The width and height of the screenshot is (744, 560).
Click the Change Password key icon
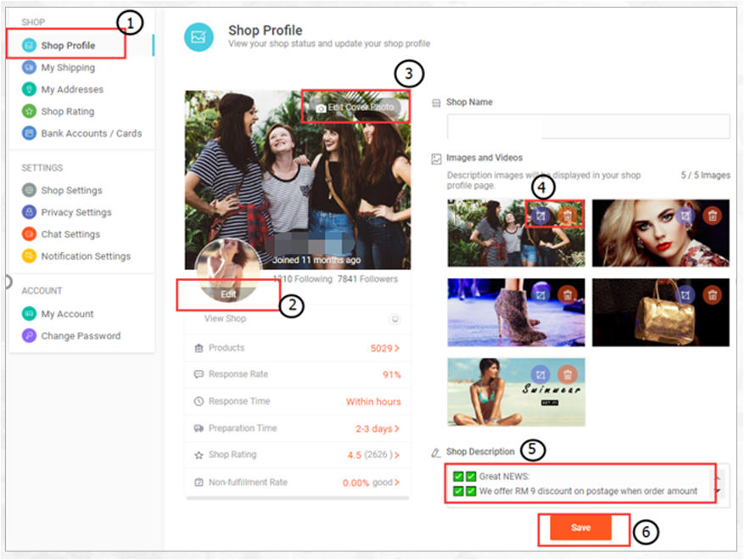29,336
